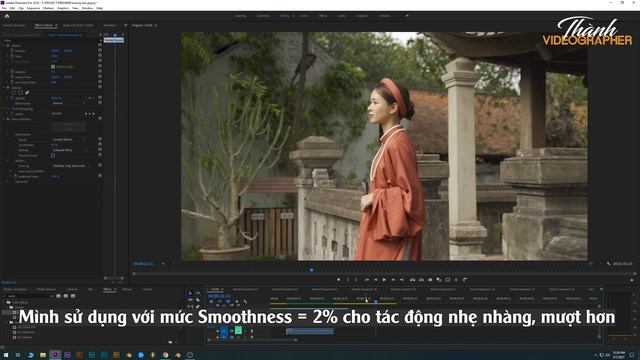The width and height of the screenshot is (640, 360).
Task: Add a marker in the Program monitor
Action: coord(338,280)
